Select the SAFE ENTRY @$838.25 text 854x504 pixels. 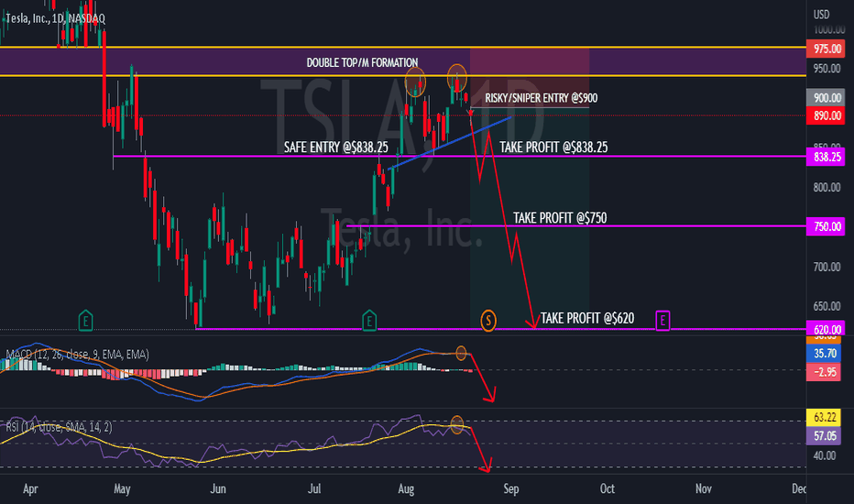(x=336, y=148)
